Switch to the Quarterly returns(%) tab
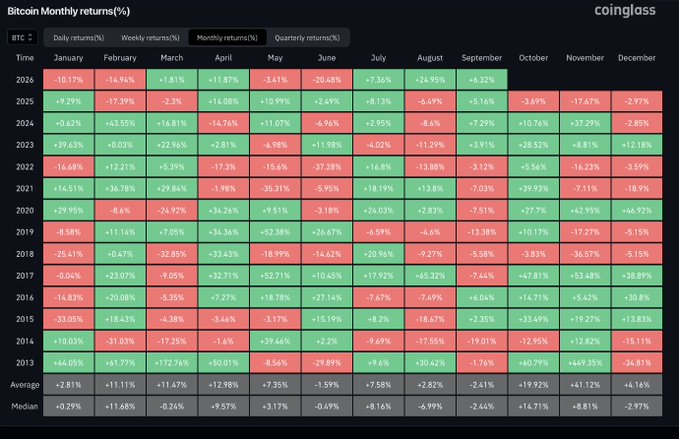This screenshot has height=439, width=679. click(x=307, y=38)
